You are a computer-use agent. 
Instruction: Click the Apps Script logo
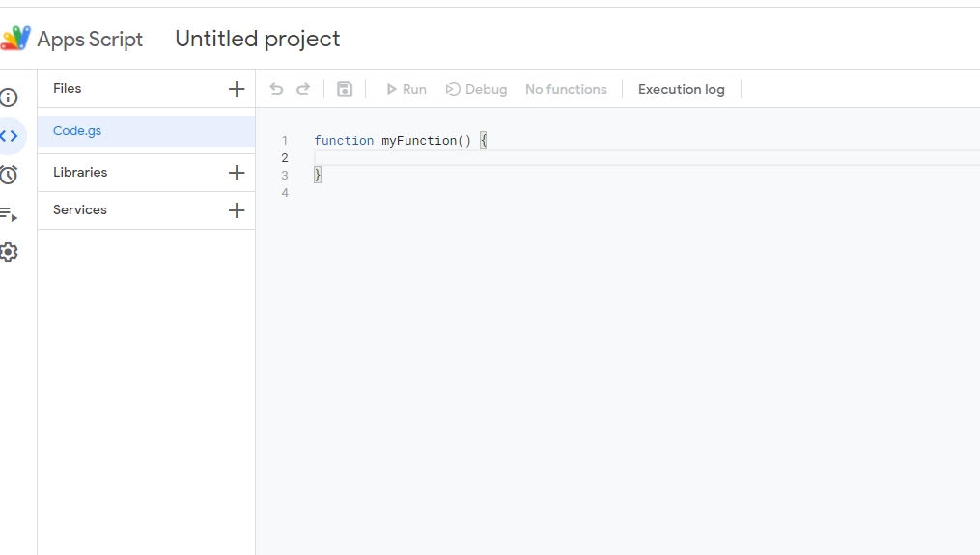[15, 38]
